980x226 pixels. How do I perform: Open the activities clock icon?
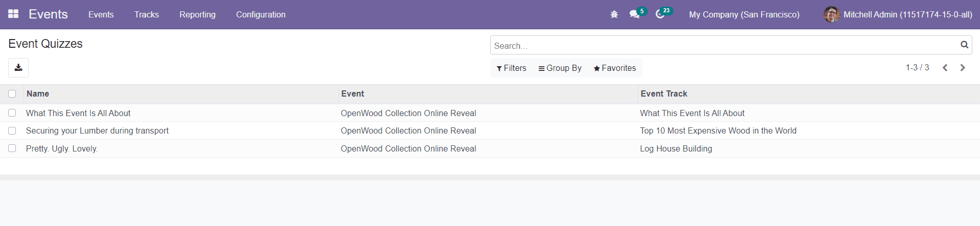pyautogui.click(x=660, y=14)
